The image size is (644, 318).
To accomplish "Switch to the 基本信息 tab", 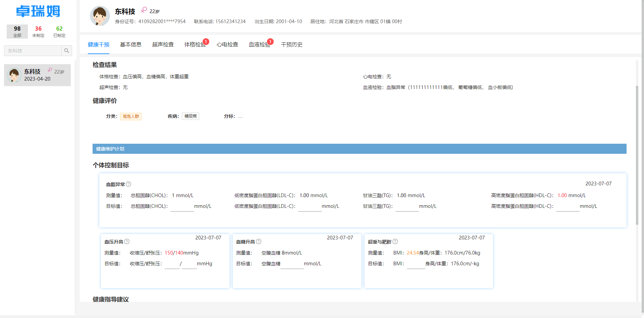I will coord(131,44).
